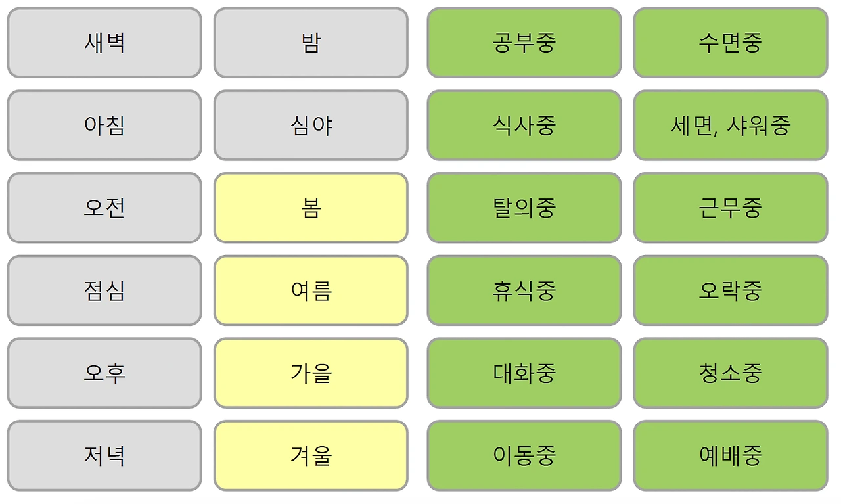
Task: Choose the 대화중 button
Action: [524, 373]
